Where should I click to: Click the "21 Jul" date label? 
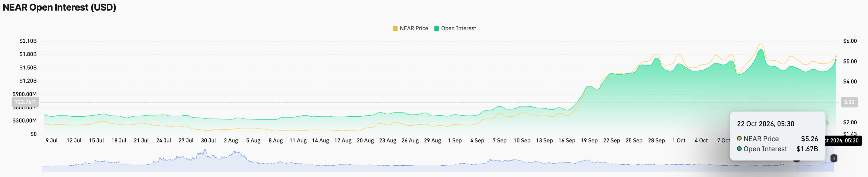click(141, 140)
